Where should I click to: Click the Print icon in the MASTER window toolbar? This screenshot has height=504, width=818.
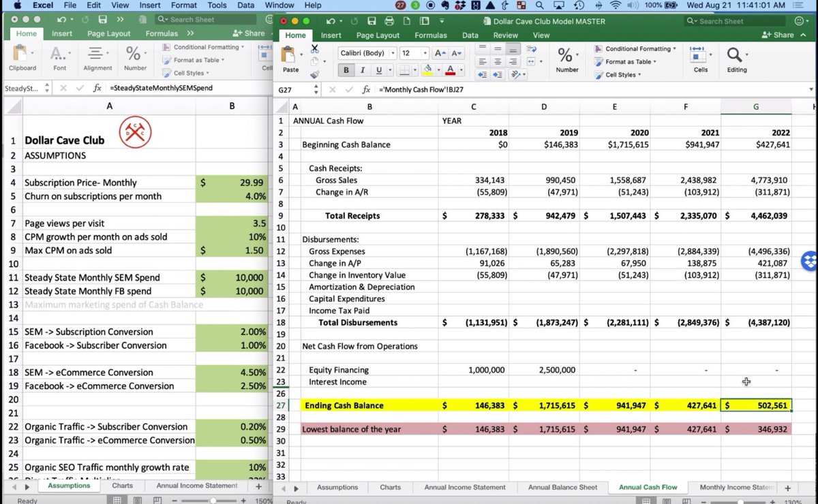click(x=389, y=21)
